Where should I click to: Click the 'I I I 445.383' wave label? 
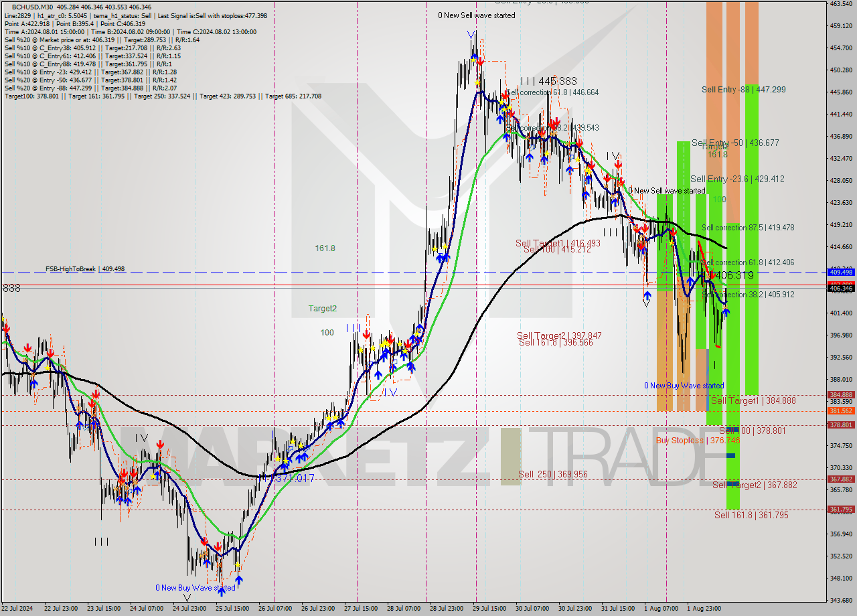(x=549, y=81)
